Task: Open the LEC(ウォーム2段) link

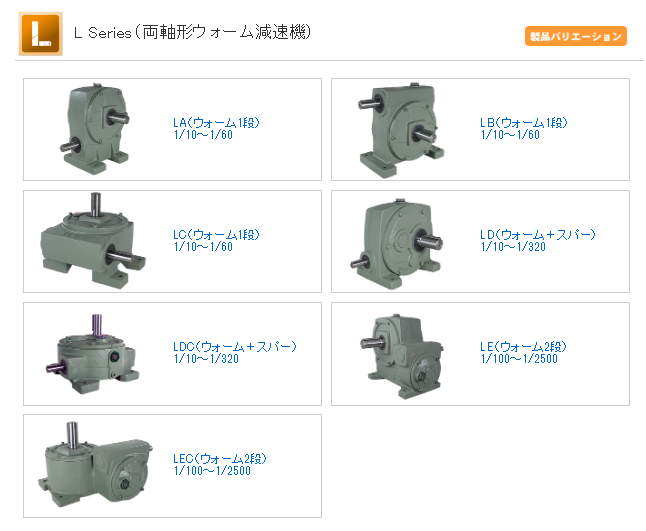Action: pyautogui.click(x=220, y=459)
